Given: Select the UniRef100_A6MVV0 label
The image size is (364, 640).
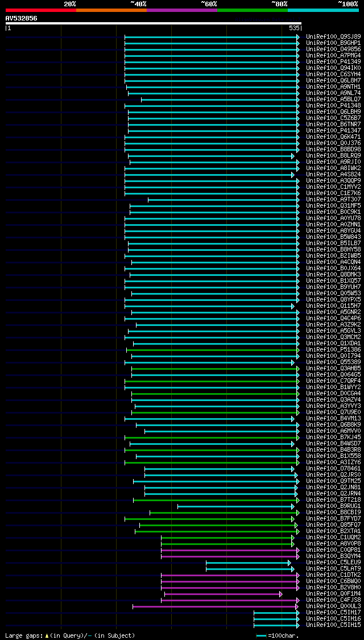Looking at the screenshot, I should pyautogui.click(x=333, y=431).
